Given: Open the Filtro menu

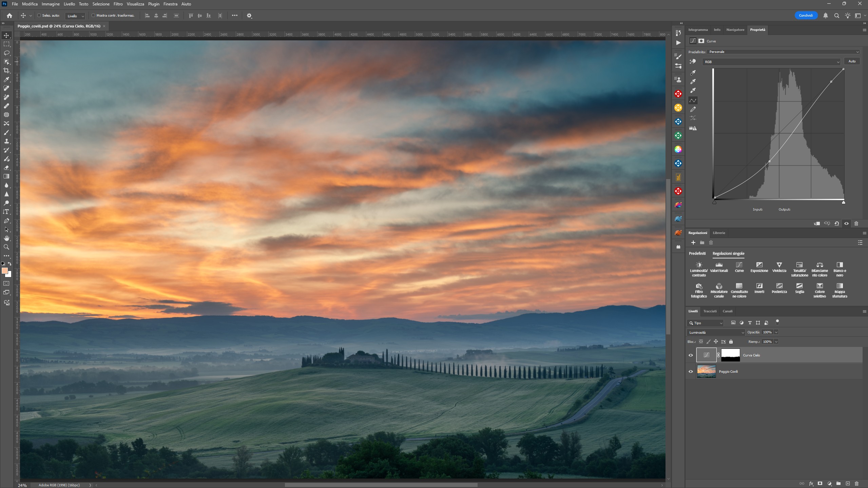Looking at the screenshot, I should (118, 4).
